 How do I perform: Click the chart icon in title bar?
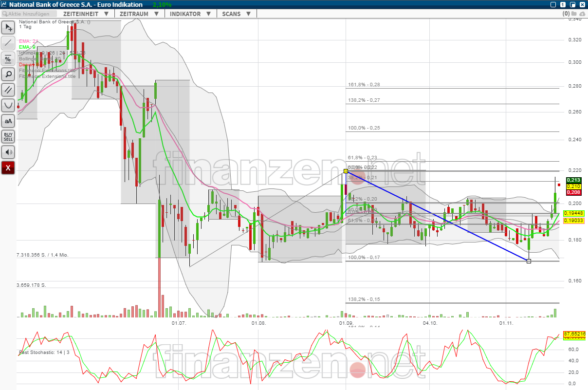point(4,4)
